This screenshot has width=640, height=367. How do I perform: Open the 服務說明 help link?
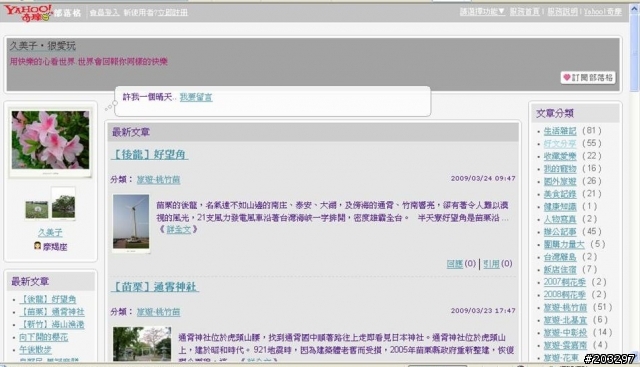pos(562,12)
